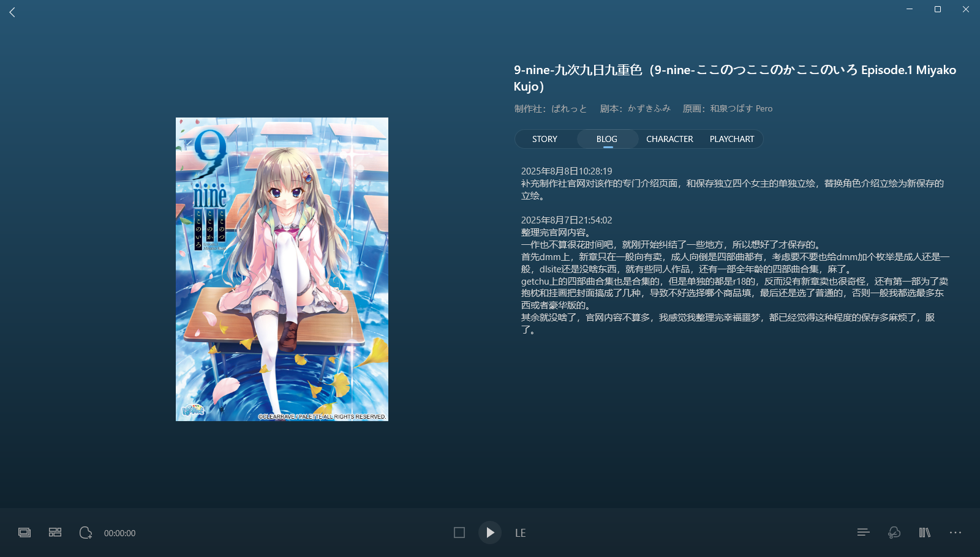The width and height of the screenshot is (980, 557).
Task: Select the BLOG tab
Action: [x=607, y=139]
